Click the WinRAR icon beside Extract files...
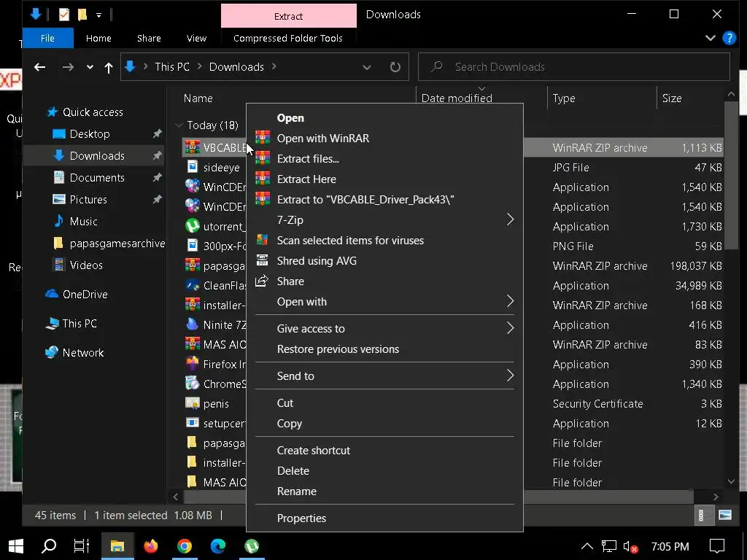Screen dimensions: 747x560 [x=263, y=158]
